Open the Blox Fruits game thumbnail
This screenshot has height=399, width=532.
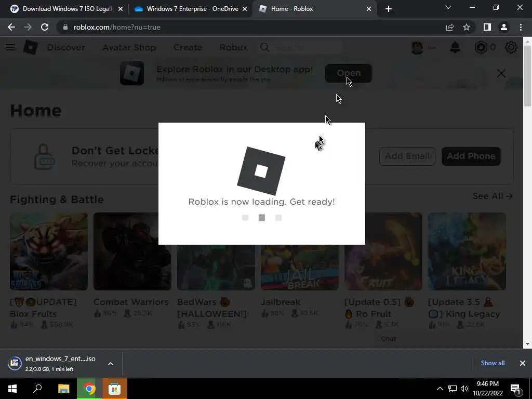[49, 251]
